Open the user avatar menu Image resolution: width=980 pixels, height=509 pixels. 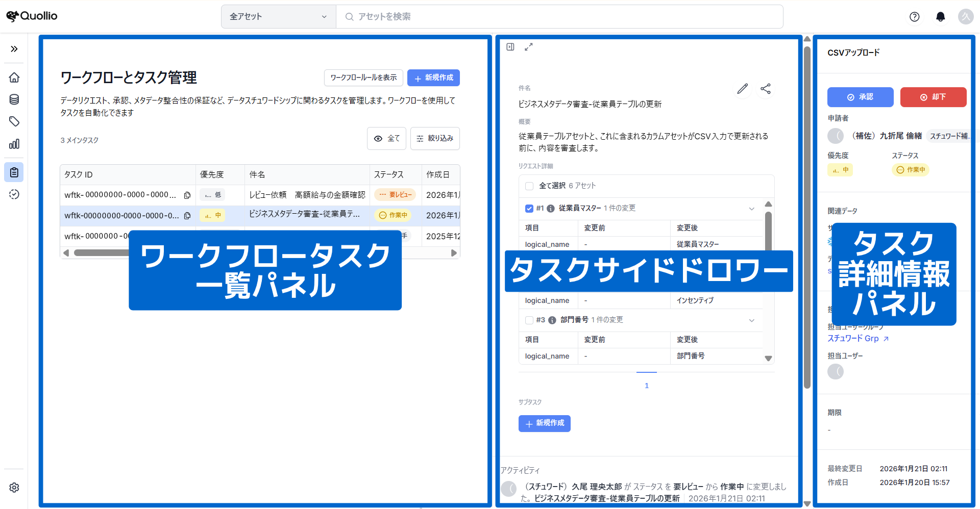click(966, 17)
